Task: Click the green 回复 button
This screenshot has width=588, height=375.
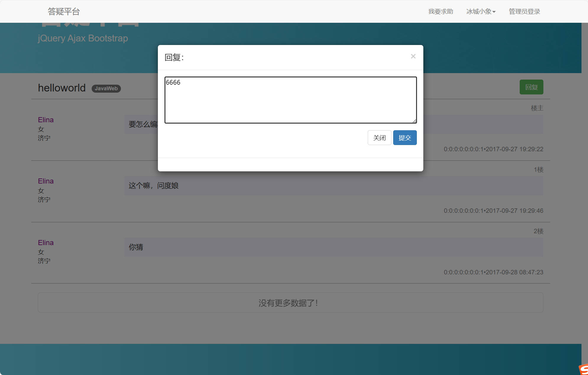Action: (531, 87)
